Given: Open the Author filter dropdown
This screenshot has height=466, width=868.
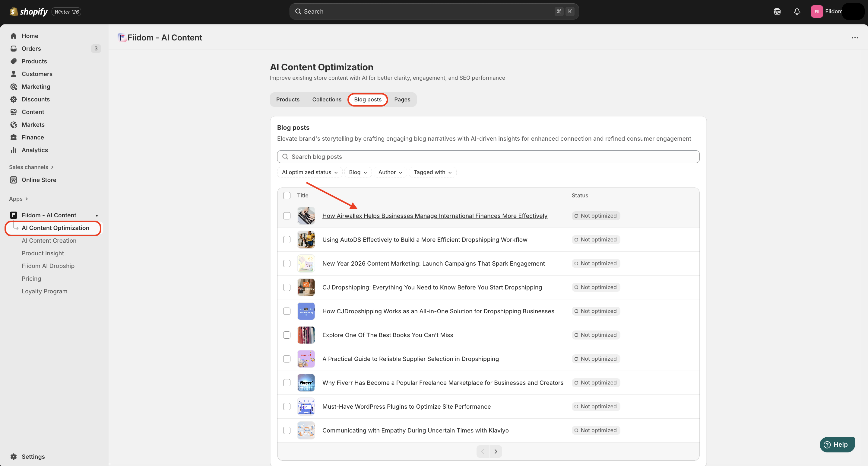Looking at the screenshot, I should coord(390,172).
